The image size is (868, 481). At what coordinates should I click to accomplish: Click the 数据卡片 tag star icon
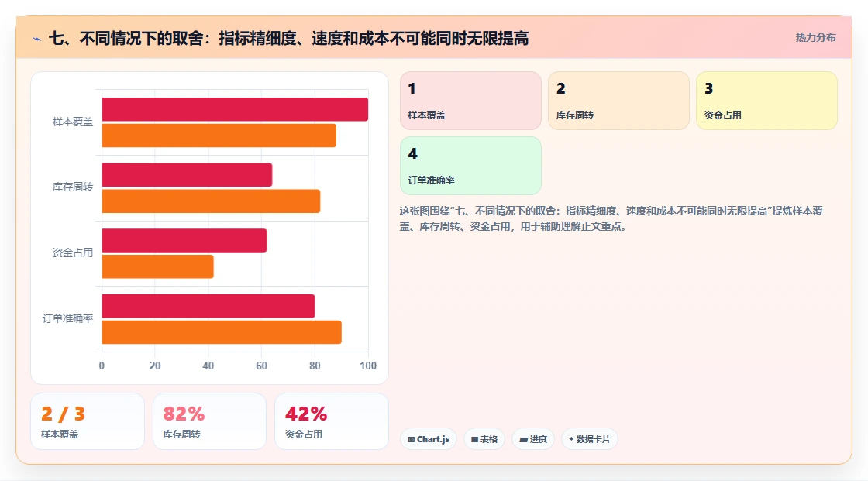click(x=571, y=439)
